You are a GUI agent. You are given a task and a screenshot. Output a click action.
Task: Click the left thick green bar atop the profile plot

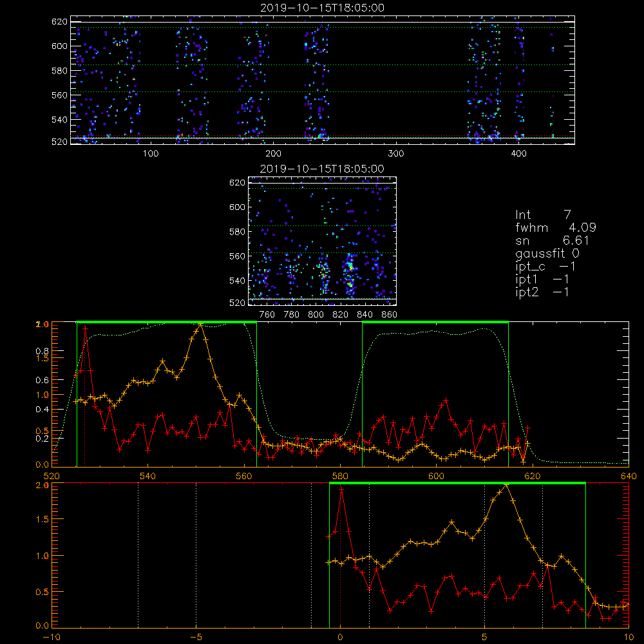click(167, 323)
